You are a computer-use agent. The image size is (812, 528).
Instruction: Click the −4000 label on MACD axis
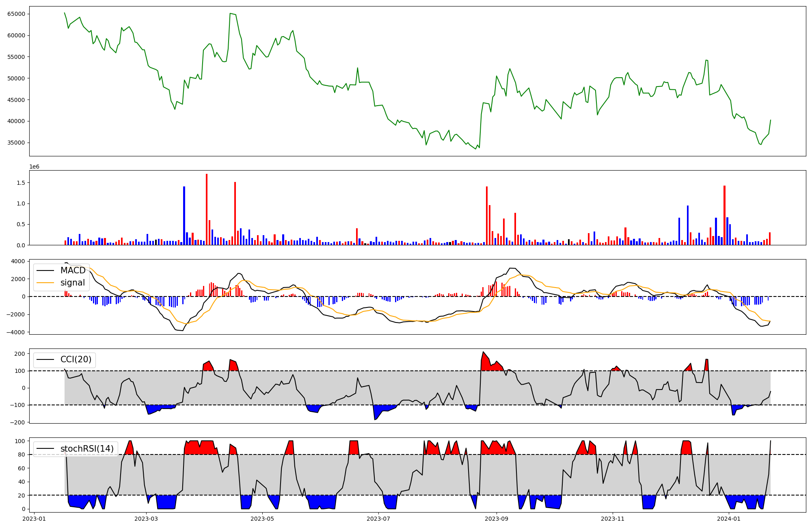click(x=16, y=332)
